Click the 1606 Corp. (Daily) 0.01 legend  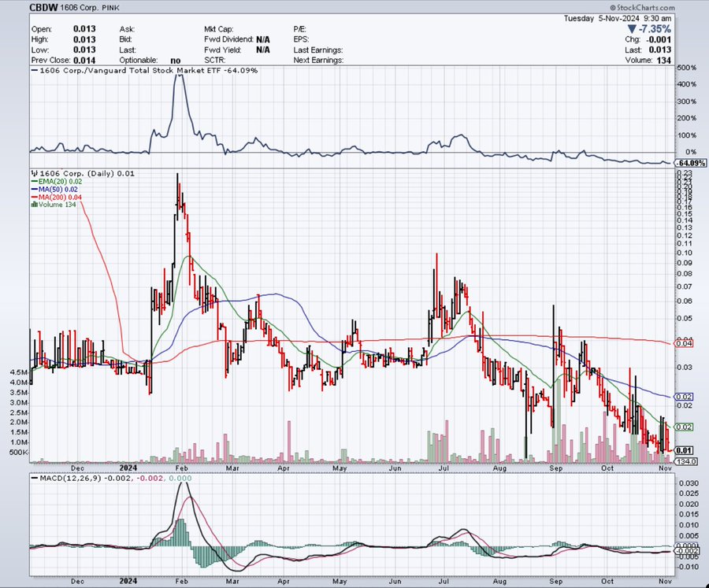[x=87, y=173]
